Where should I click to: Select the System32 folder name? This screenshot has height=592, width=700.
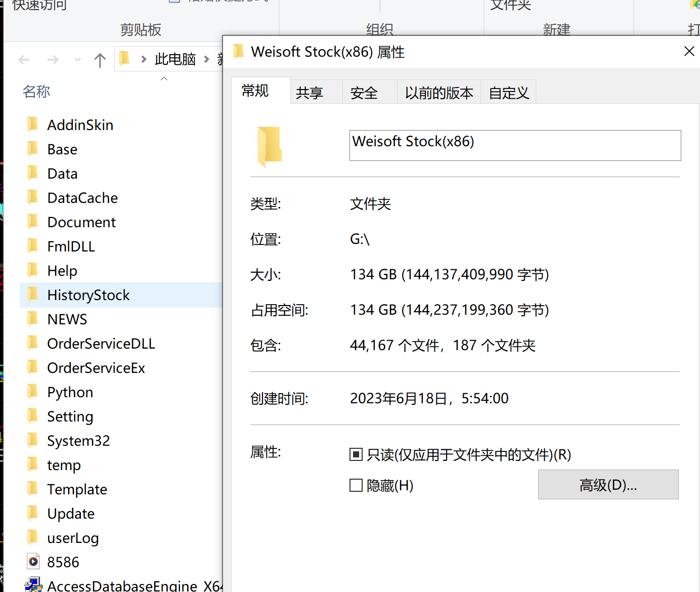point(78,441)
